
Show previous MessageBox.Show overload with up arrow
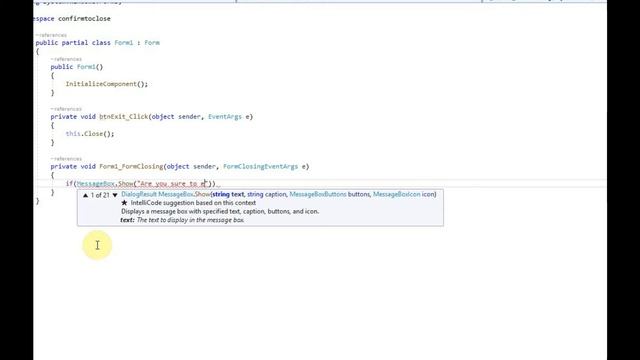click(85, 195)
